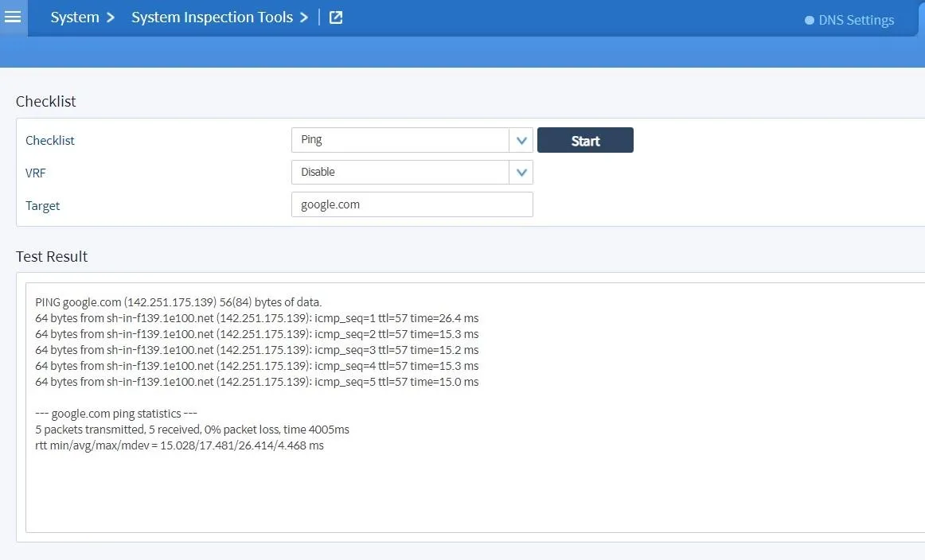Screen dimensions: 925x560
Task: Click the VRF label text
Action: click(x=37, y=173)
